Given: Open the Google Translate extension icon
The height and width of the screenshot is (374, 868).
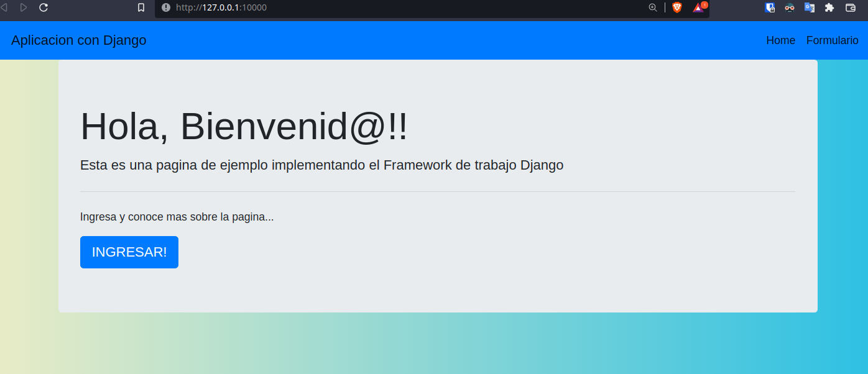Looking at the screenshot, I should click(809, 7).
